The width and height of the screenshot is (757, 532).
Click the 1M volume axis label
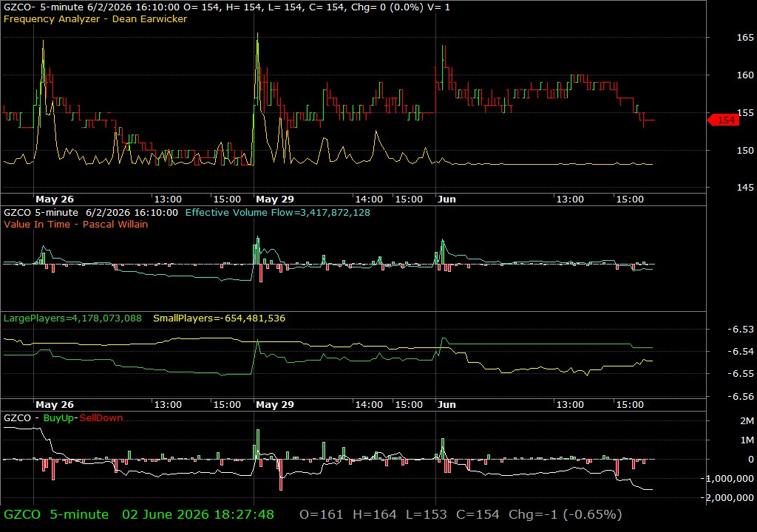(747, 440)
